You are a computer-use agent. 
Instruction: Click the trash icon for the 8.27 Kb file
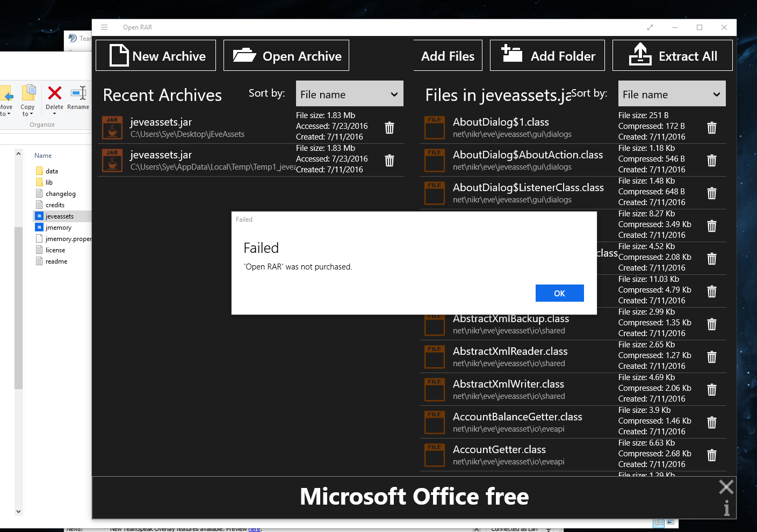click(x=712, y=226)
